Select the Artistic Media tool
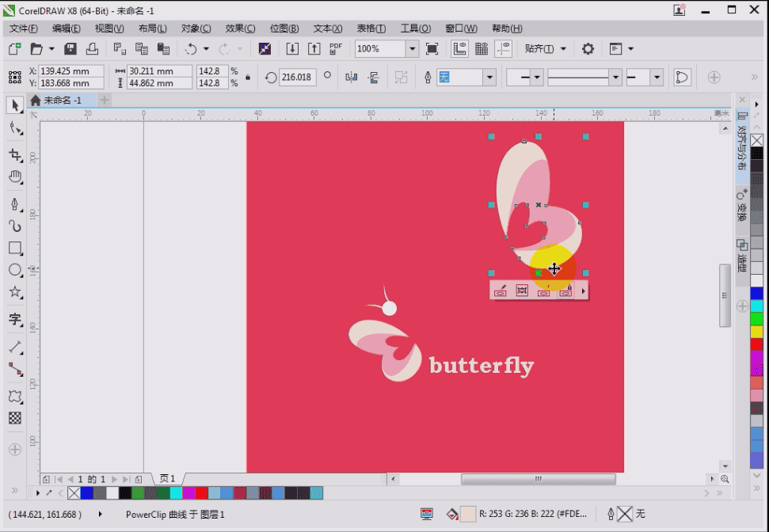 [15, 226]
